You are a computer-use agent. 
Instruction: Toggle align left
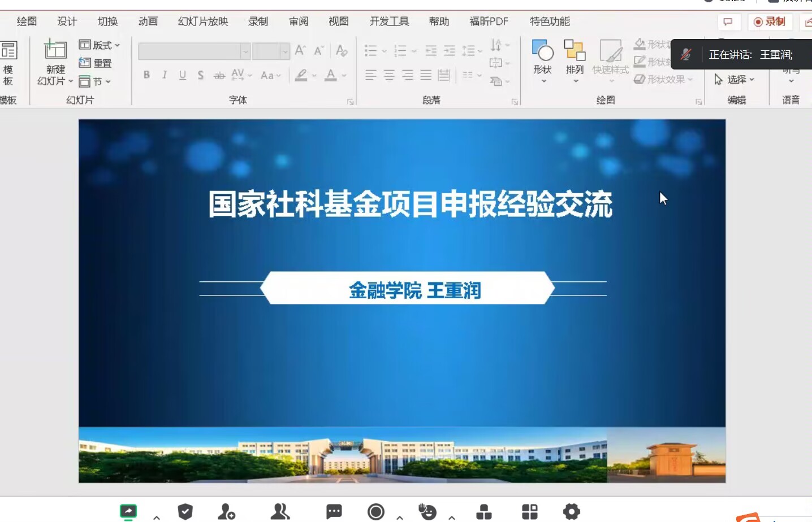[371, 75]
